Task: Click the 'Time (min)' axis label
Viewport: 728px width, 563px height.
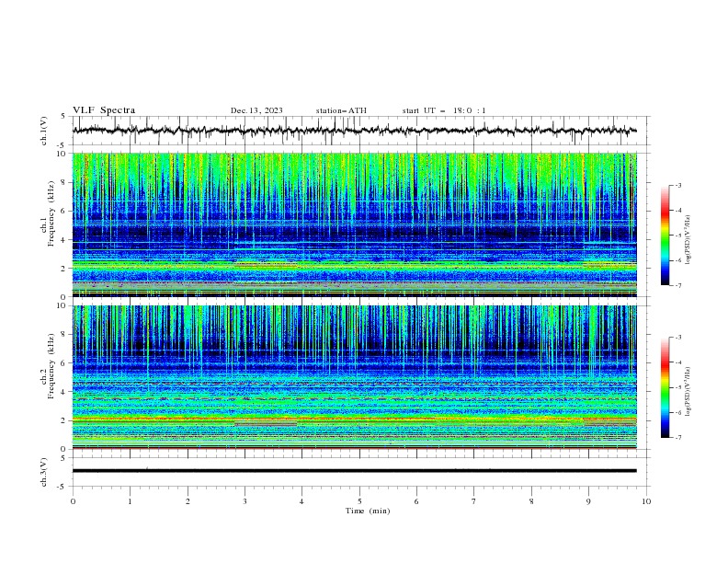Action: point(368,511)
